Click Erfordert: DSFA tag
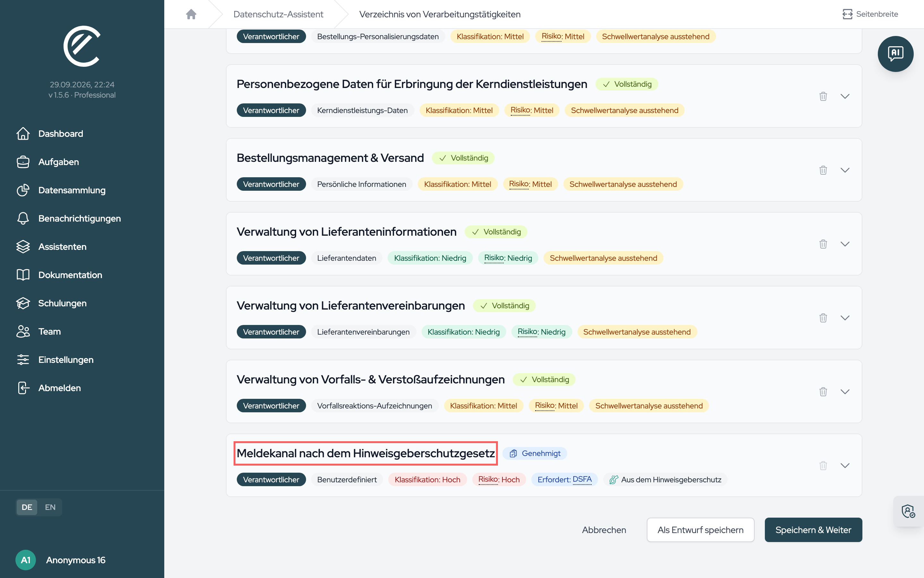This screenshot has height=578, width=924. point(564,479)
